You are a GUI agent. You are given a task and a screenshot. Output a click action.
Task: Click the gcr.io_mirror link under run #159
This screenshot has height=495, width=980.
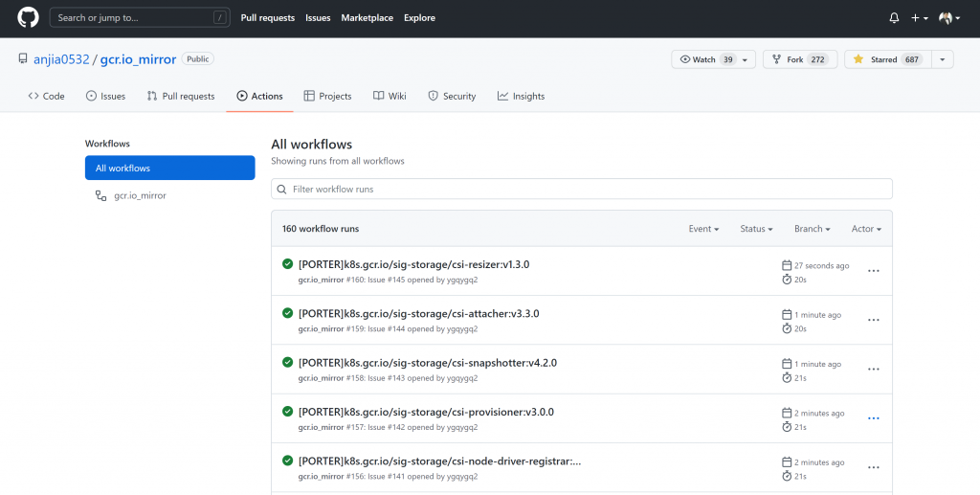click(x=321, y=328)
